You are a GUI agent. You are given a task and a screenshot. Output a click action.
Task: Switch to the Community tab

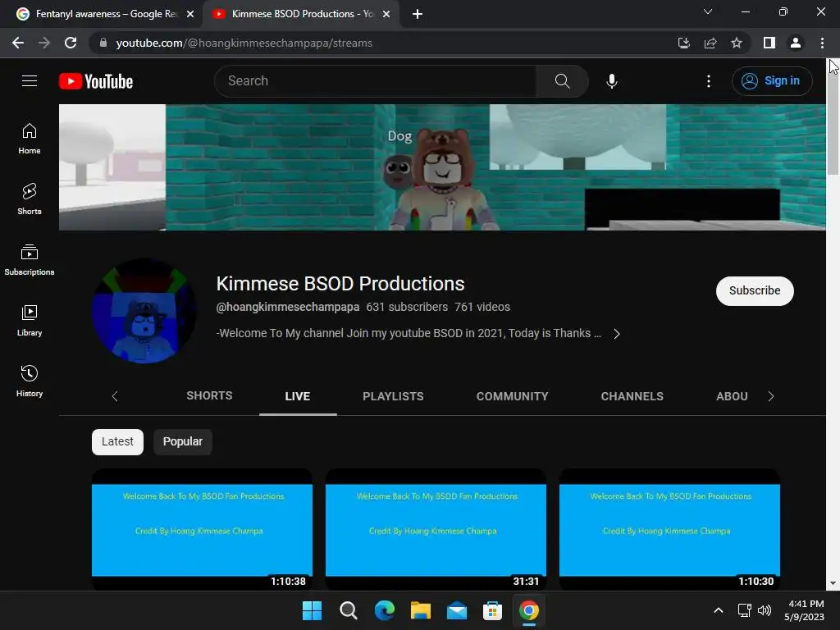point(512,396)
